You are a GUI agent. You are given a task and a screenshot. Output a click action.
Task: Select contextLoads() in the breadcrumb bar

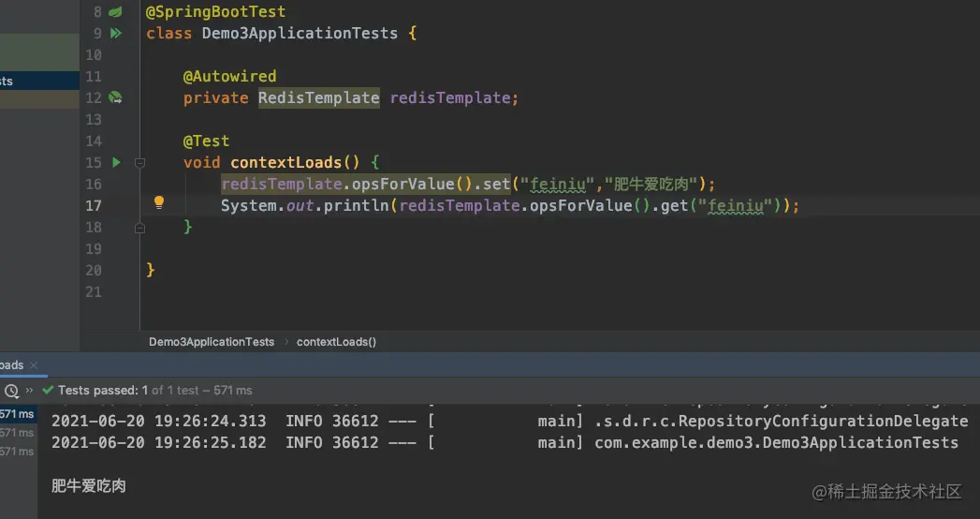click(x=336, y=342)
